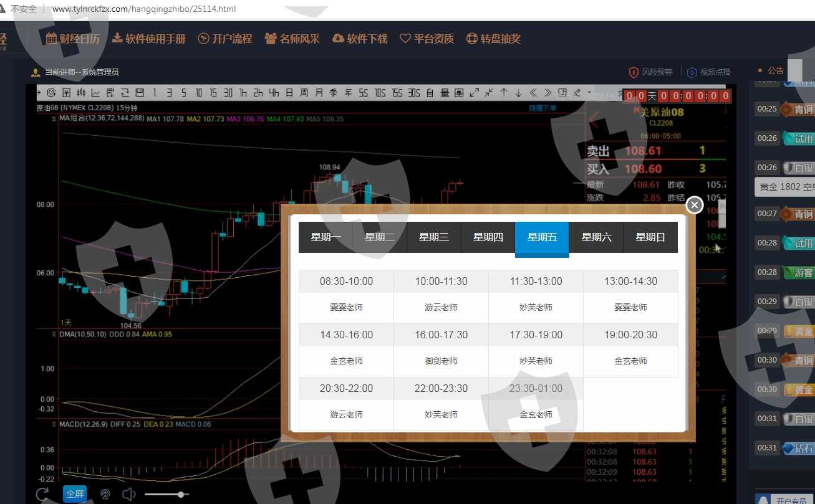Select the active 星期五 schedule tab
815x504 pixels.
tap(543, 237)
